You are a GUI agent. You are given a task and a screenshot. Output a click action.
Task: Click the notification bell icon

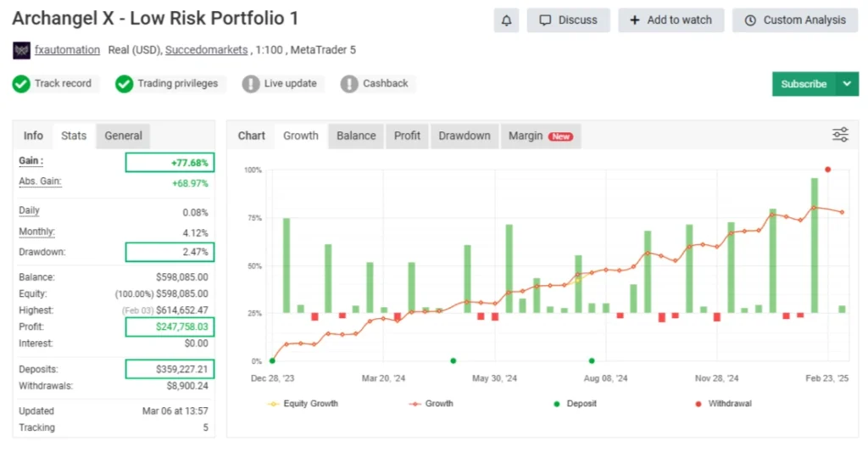(x=507, y=20)
